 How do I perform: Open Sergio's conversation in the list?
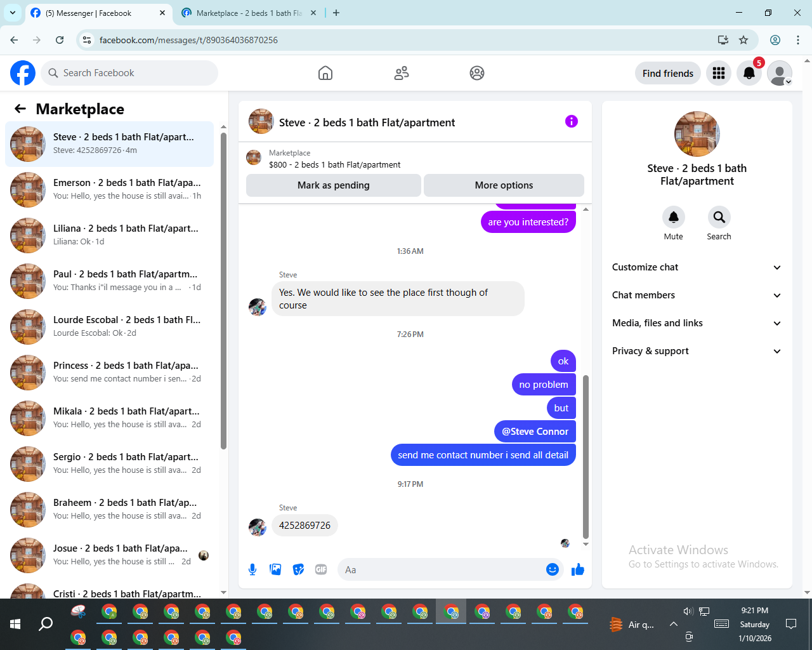(109, 463)
